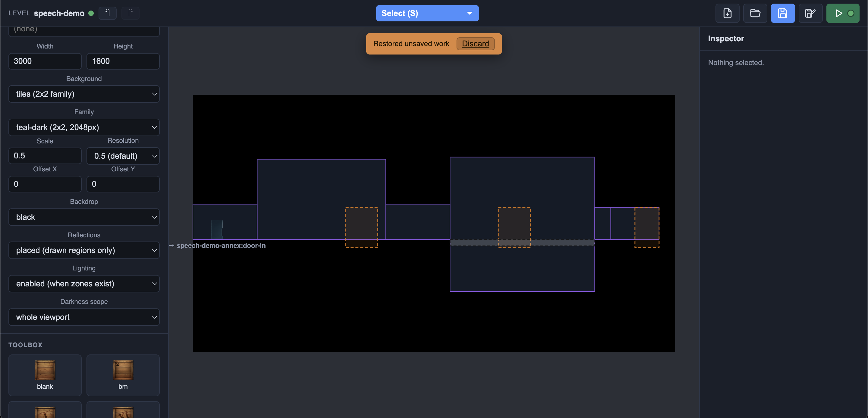
Task: Open Background tiles (2x2 family) dropdown
Action: (x=84, y=94)
